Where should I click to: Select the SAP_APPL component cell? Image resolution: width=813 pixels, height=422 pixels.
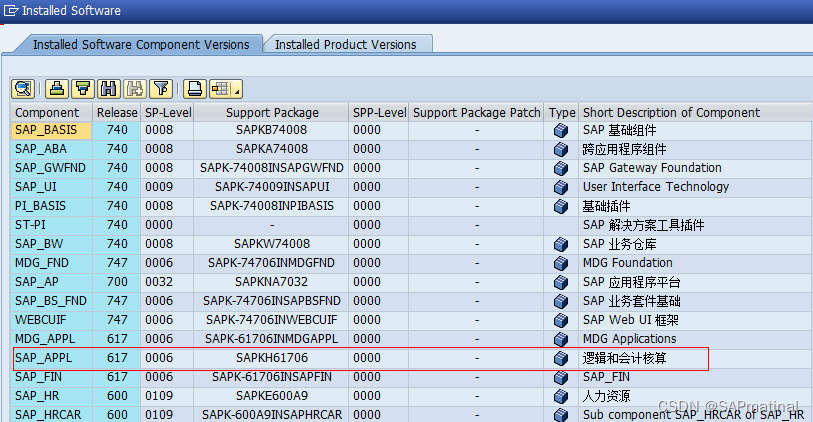coord(51,358)
